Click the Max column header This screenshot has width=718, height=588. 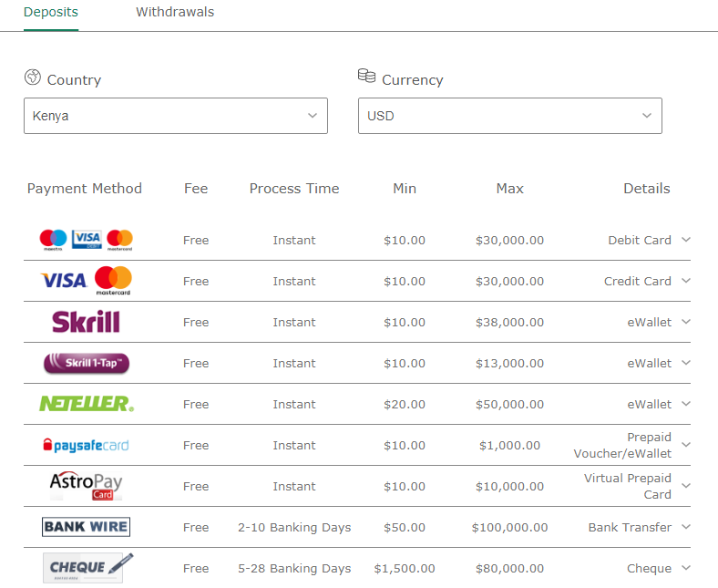509,189
